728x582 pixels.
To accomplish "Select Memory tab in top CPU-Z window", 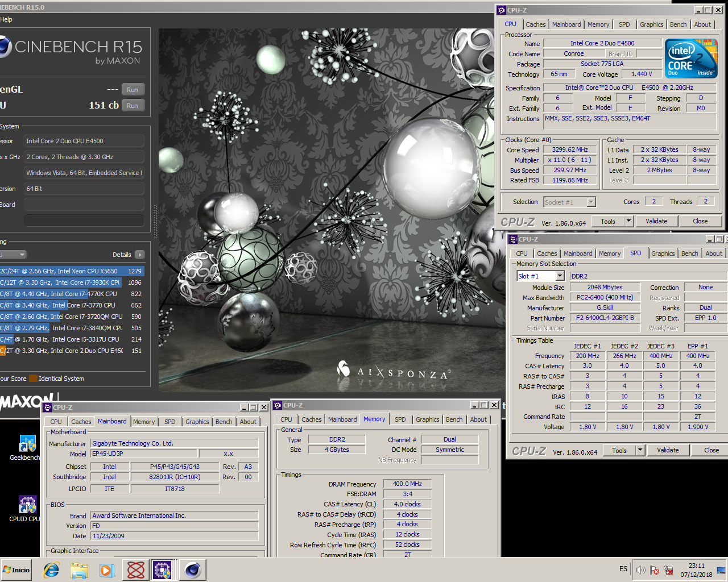I will click(x=598, y=24).
